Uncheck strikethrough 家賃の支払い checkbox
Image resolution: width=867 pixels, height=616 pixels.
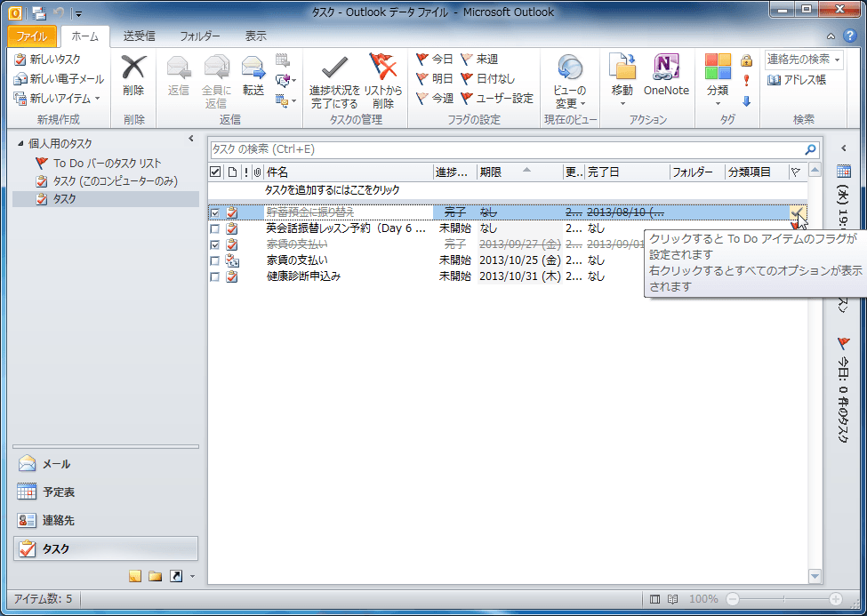(x=215, y=244)
